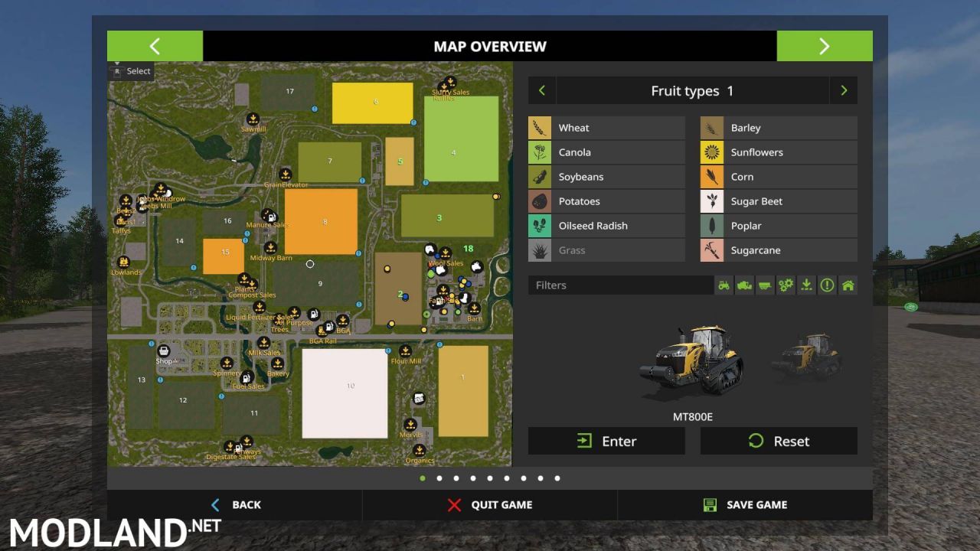
Task: Click the greyed-out Grass icon
Action: pyautogui.click(x=540, y=250)
